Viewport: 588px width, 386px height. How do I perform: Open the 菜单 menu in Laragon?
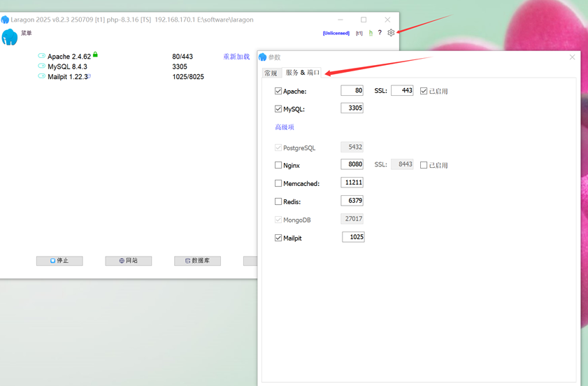pyautogui.click(x=27, y=33)
